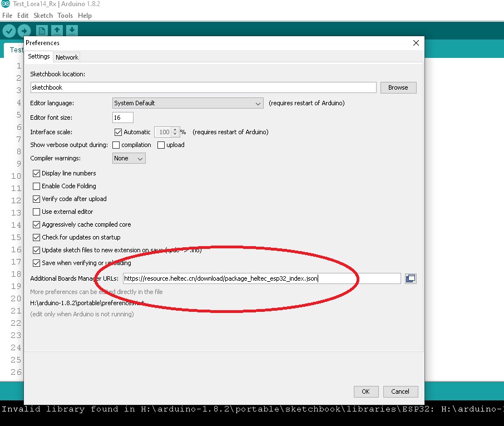Toggle Automatic interface scale checkbox
This screenshot has height=426, width=504.
coord(118,132)
